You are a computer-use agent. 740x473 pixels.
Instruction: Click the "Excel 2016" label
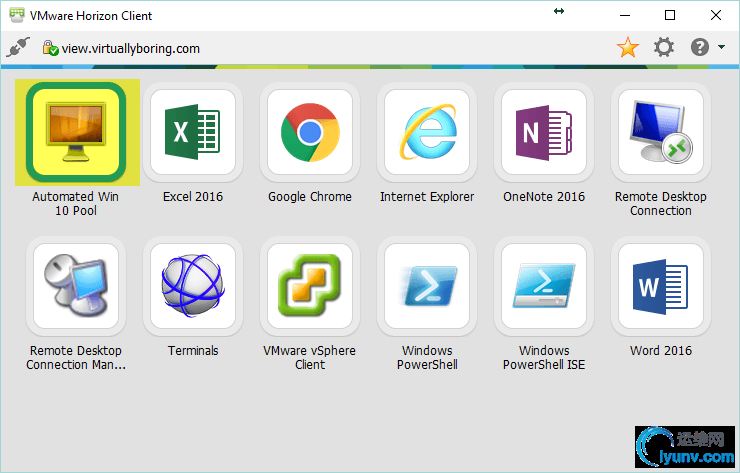(193, 196)
